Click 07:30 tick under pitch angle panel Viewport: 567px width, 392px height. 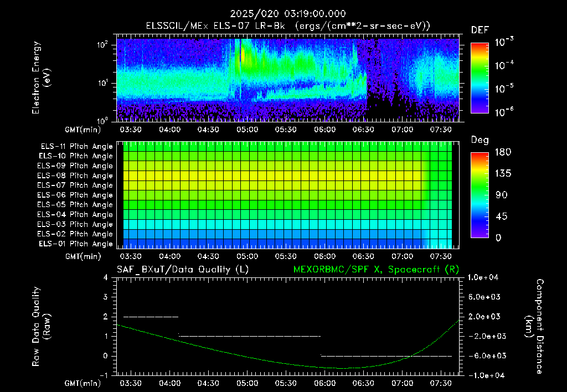click(441, 256)
